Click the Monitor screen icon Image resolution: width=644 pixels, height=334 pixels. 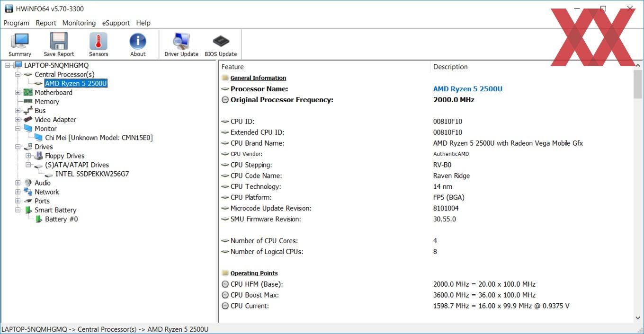pyautogui.click(x=28, y=128)
